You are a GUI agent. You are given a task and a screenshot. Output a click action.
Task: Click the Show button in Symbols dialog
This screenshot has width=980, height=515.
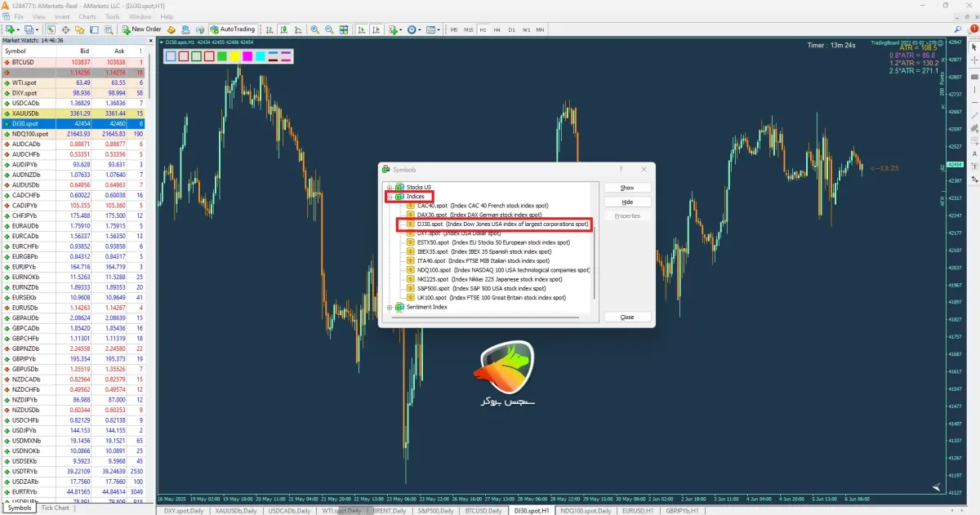627,188
